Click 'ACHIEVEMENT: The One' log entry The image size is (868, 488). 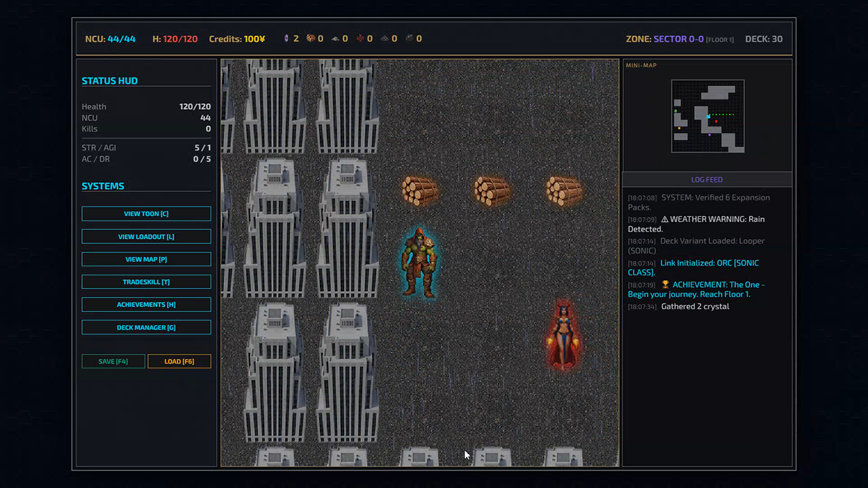(x=696, y=289)
